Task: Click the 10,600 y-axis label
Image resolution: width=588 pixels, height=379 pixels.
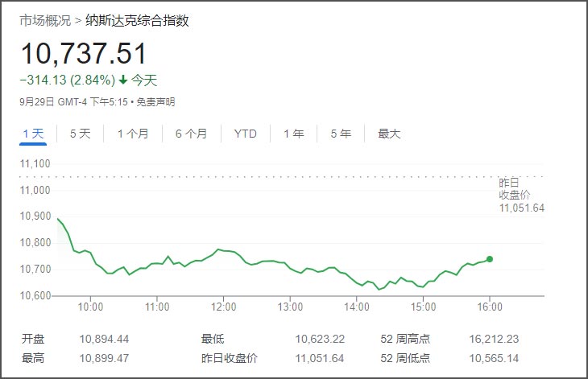Action: point(35,295)
